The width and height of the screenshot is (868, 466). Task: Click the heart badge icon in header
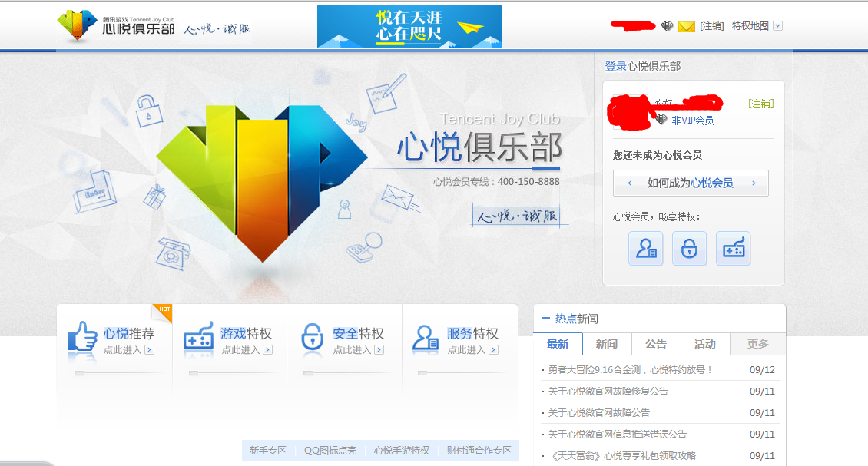coord(667,26)
